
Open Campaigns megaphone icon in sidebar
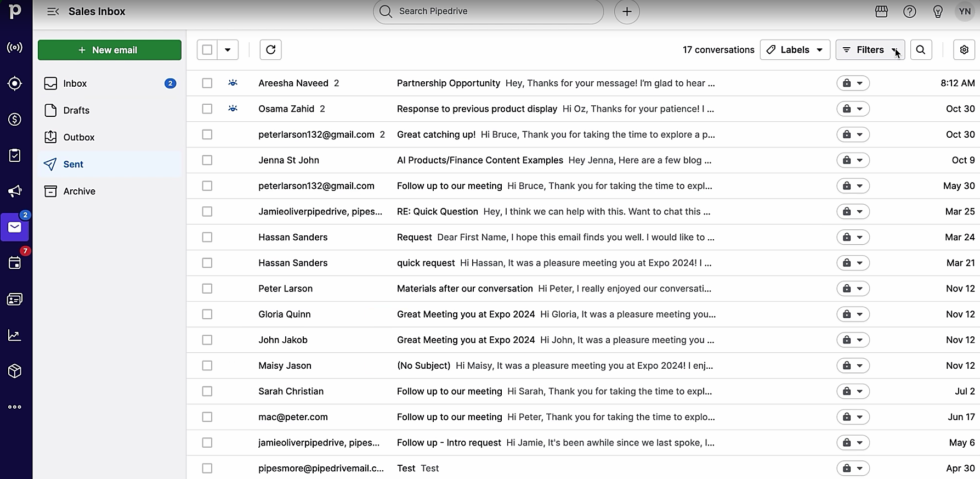click(15, 191)
